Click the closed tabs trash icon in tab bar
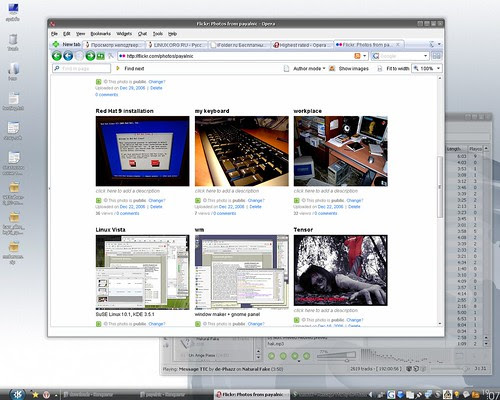The image size is (500, 400). click(x=432, y=44)
